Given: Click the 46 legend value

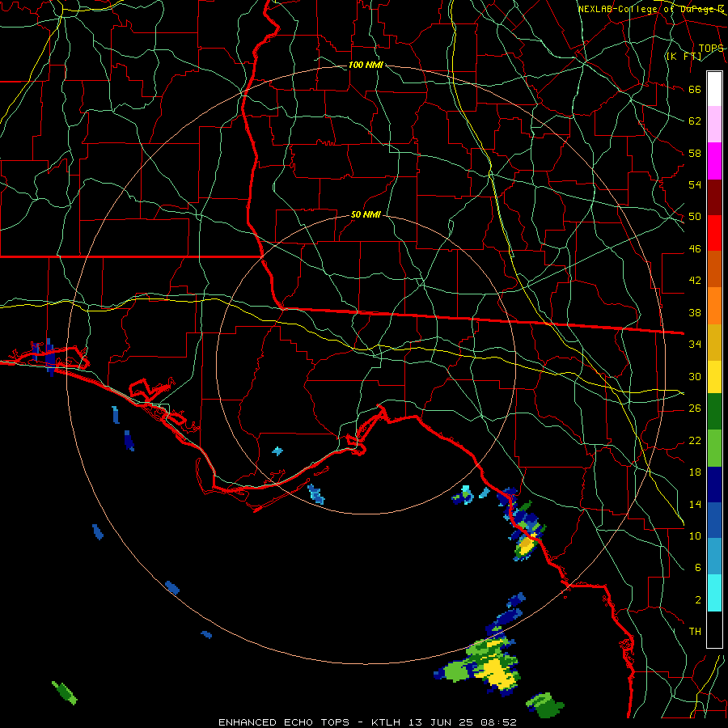Looking at the screenshot, I should (x=695, y=248).
